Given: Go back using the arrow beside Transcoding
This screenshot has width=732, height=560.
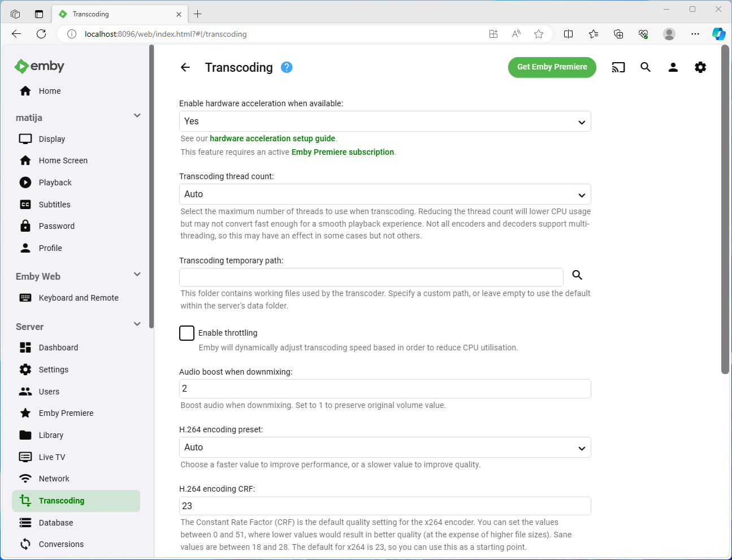Looking at the screenshot, I should [185, 67].
